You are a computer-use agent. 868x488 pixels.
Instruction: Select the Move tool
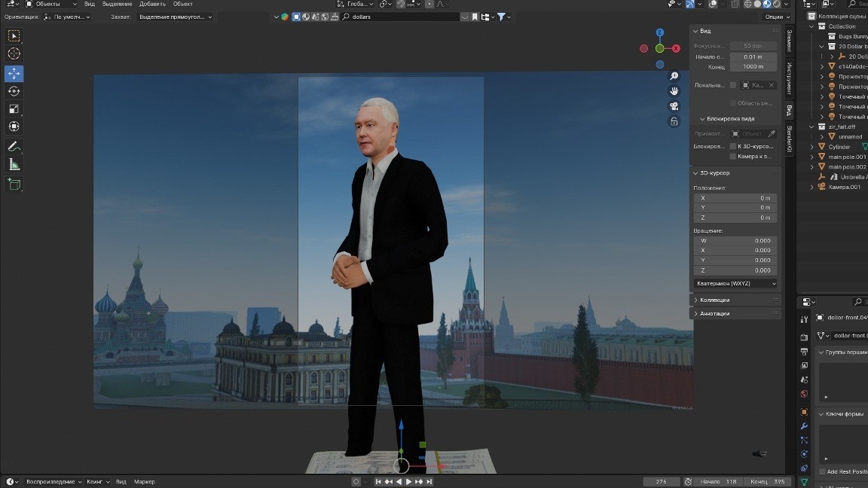pos(14,74)
